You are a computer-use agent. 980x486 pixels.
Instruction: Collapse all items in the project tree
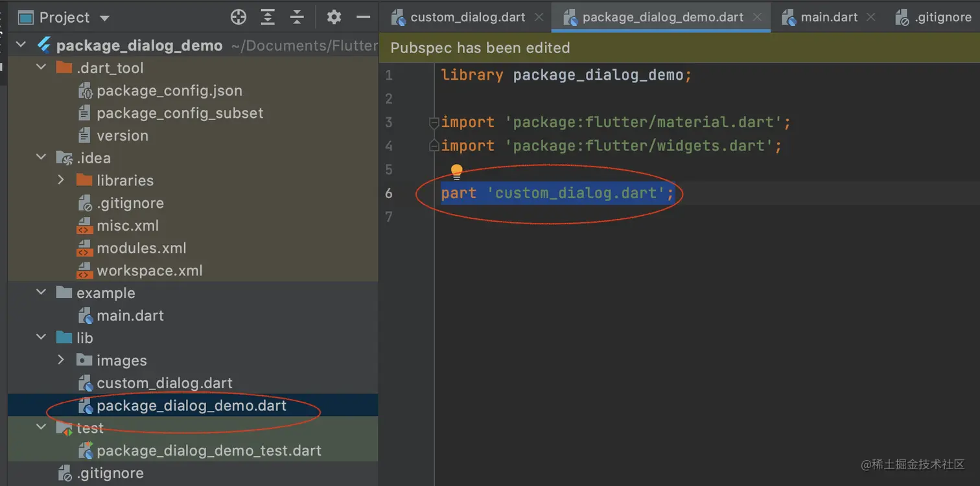296,17
